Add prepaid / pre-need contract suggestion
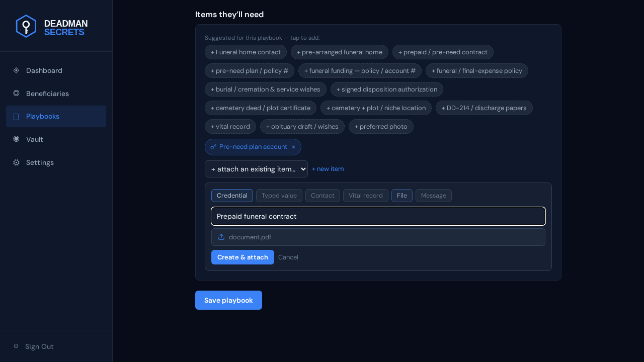This screenshot has height=362, width=644. (443, 52)
